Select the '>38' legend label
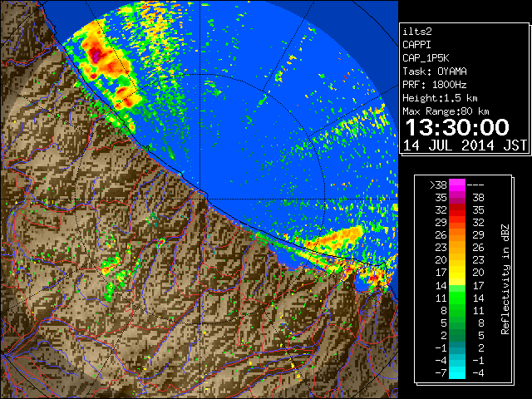532x399 pixels. coord(438,185)
